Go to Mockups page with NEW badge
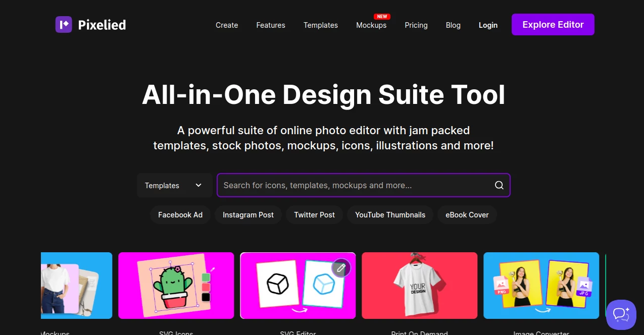644x335 pixels. (x=371, y=25)
